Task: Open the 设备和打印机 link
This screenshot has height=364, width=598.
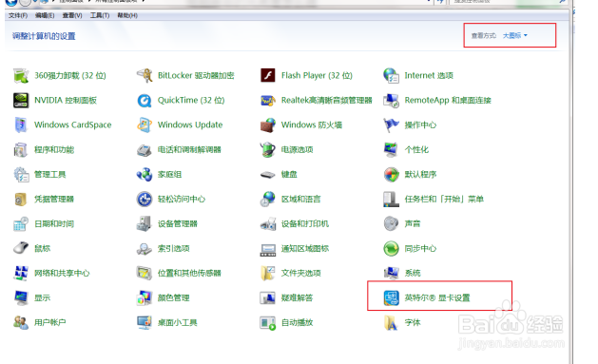Action: pyautogui.click(x=305, y=224)
